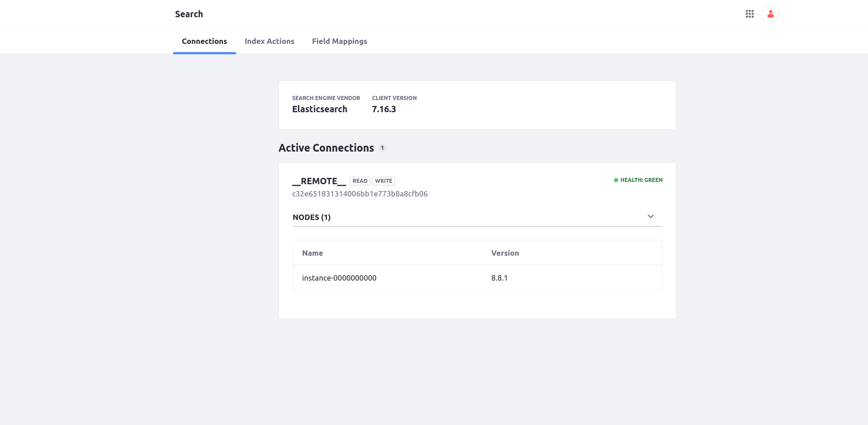Click the Active Connections heading

pyautogui.click(x=326, y=148)
